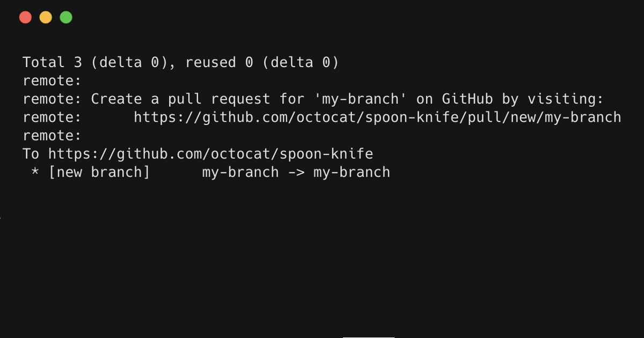This screenshot has width=644, height=338.
Task: Click the source 'my-branch' left of arrow
Action: click(x=240, y=172)
